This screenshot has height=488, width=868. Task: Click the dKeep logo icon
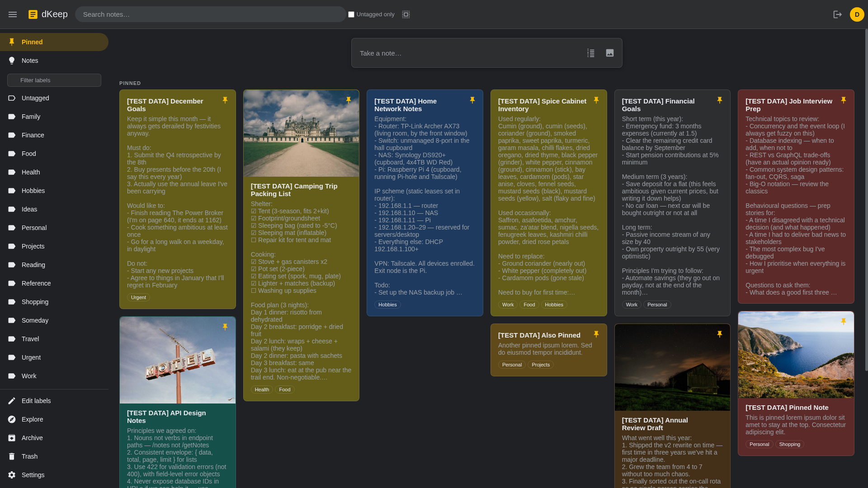[x=33, y=14]
